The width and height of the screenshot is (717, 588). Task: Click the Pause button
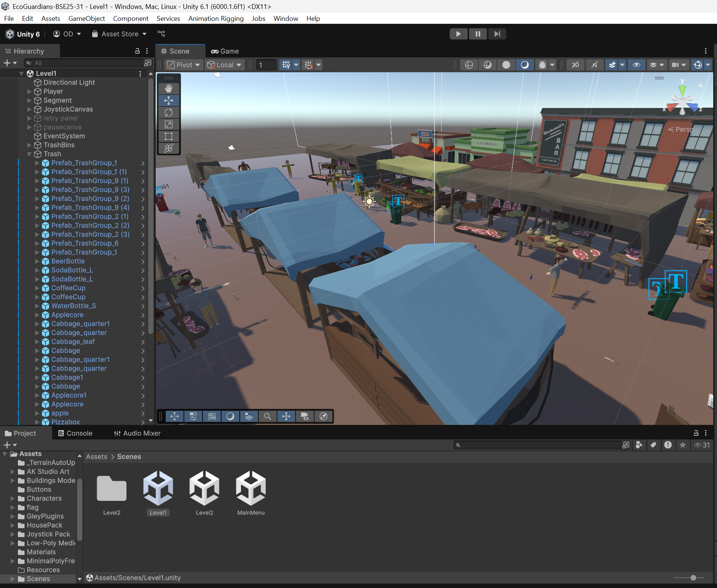[478, 34]
